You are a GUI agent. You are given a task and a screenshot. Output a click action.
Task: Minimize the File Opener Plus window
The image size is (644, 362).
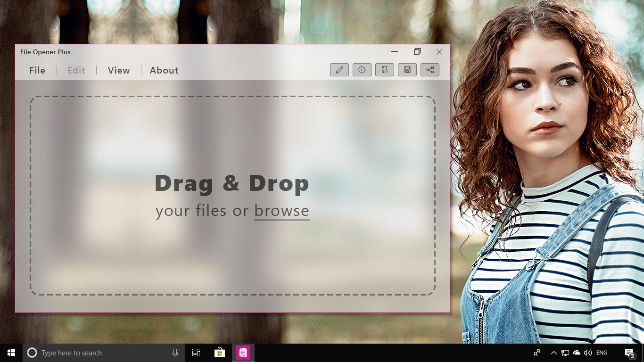395,52
